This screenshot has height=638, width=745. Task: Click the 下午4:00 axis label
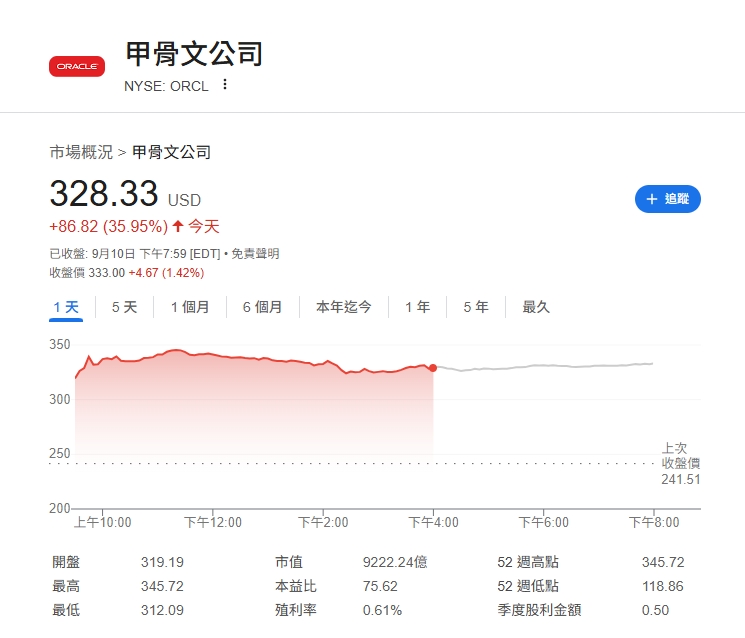(433, 523)
